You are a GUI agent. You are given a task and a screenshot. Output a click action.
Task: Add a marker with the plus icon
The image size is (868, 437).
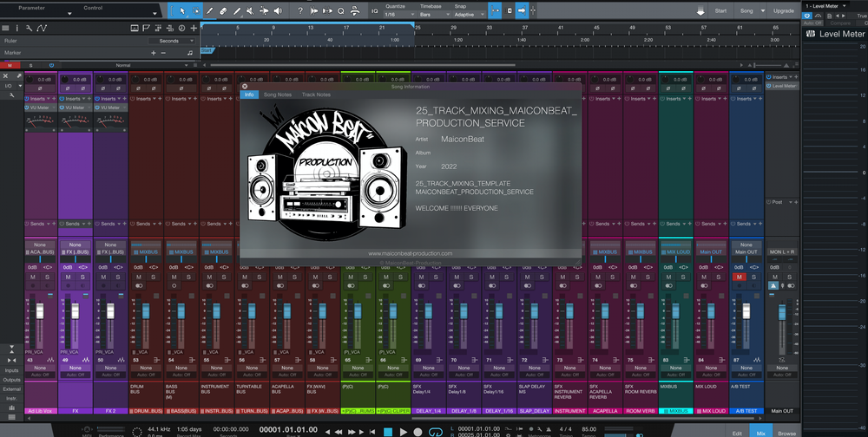coord(154,53)
